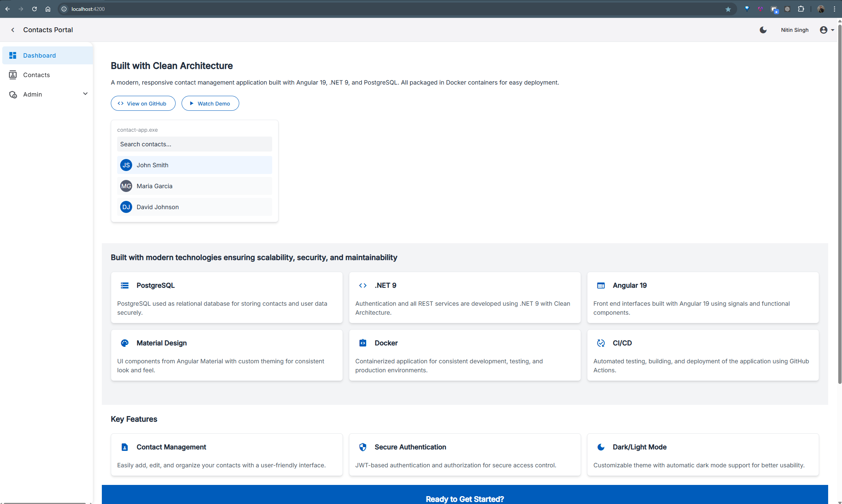The height and width of the screenshot is (504, 842).
Task: Click the browser forward arrow
Action: pos(21,9)
